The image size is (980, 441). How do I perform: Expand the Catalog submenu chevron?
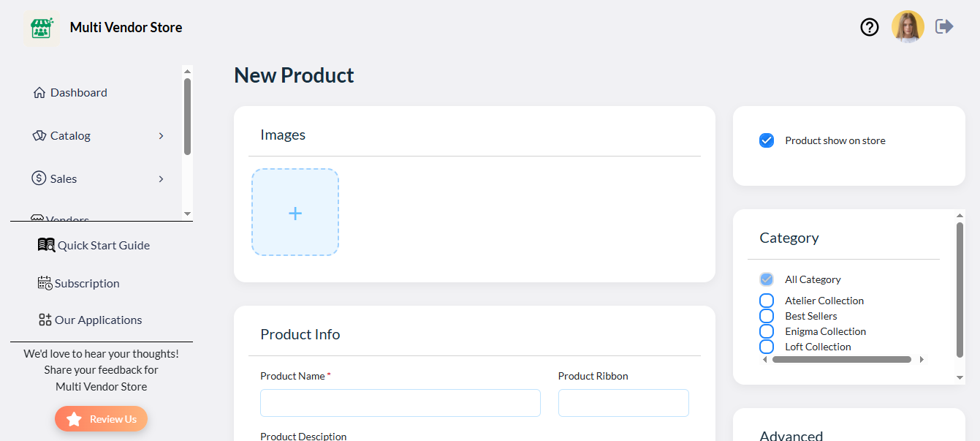coord(162,136)
